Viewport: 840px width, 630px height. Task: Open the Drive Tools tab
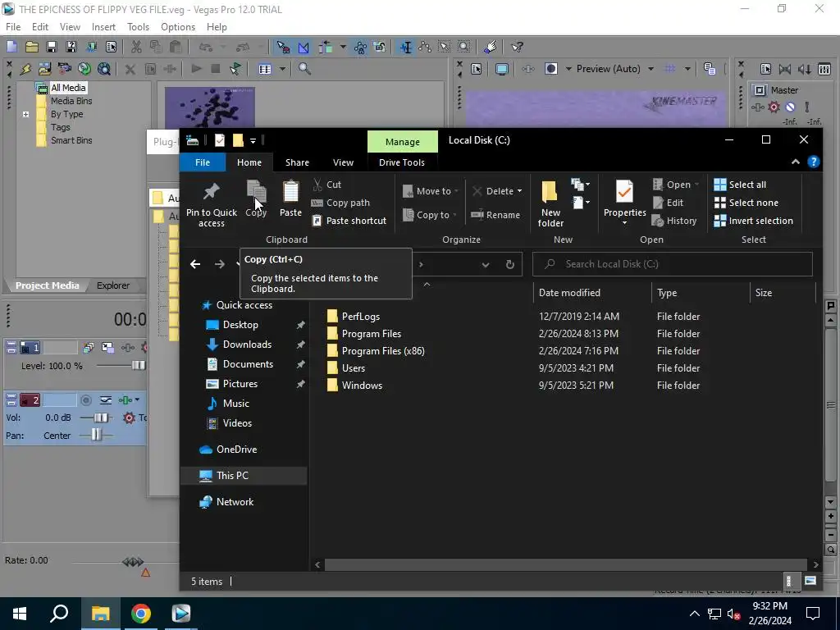tap(402, 162)
